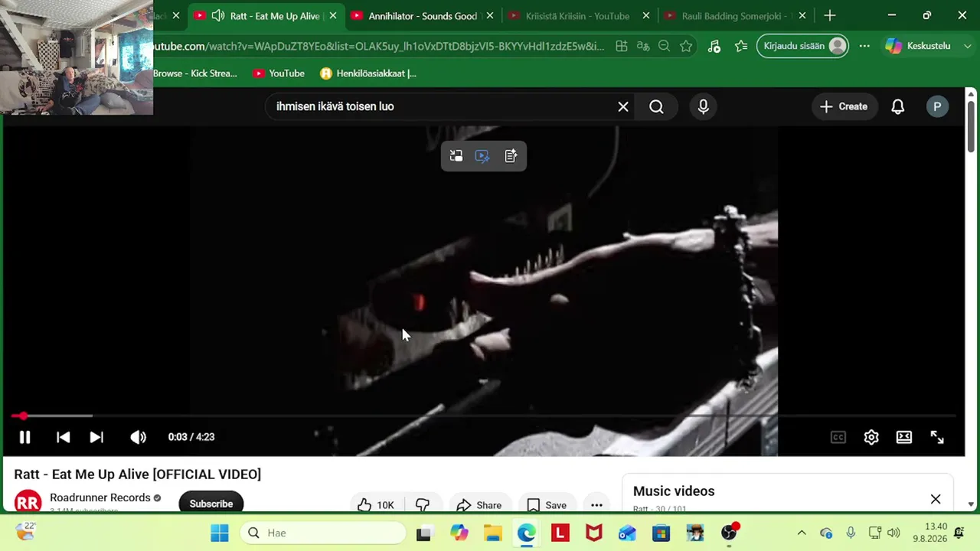This screenshot has height=551, width=980.
Task: Pause the Ratt video playback
Action: (24, 437)
